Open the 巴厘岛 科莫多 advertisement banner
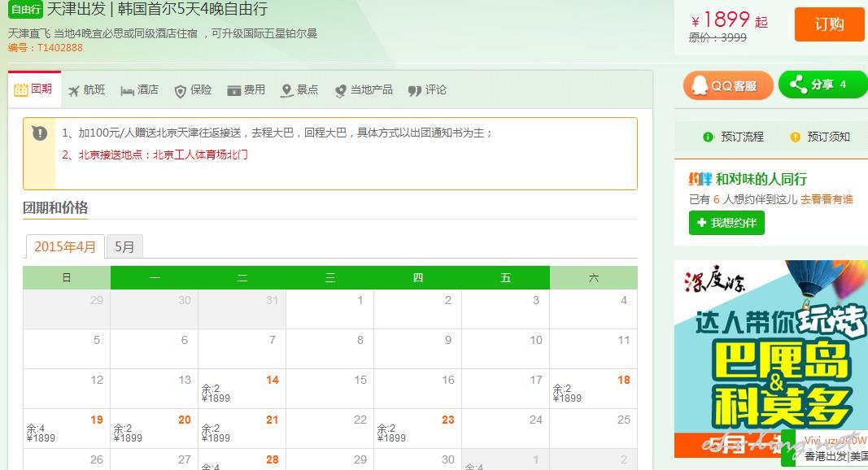Image resolution: width=868 pixels, height=470 pixels. 770,358
